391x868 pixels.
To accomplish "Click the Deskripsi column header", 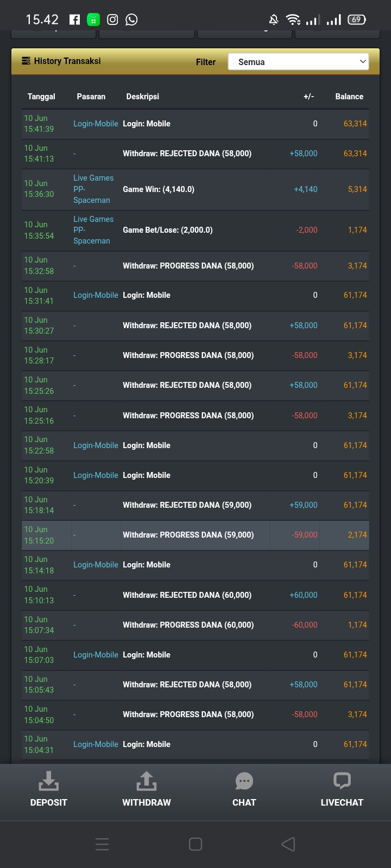I will [x=143, y=97].
